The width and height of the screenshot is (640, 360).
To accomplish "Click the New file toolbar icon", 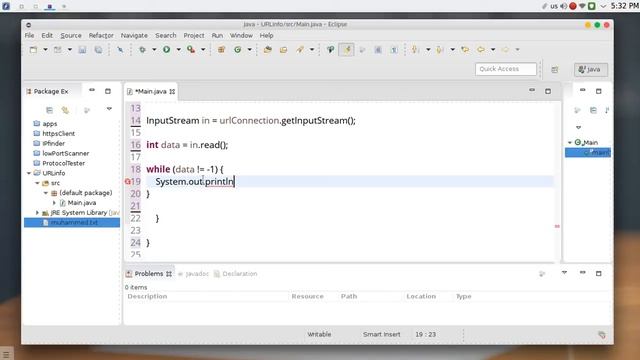I will click(x=33, y=50).
